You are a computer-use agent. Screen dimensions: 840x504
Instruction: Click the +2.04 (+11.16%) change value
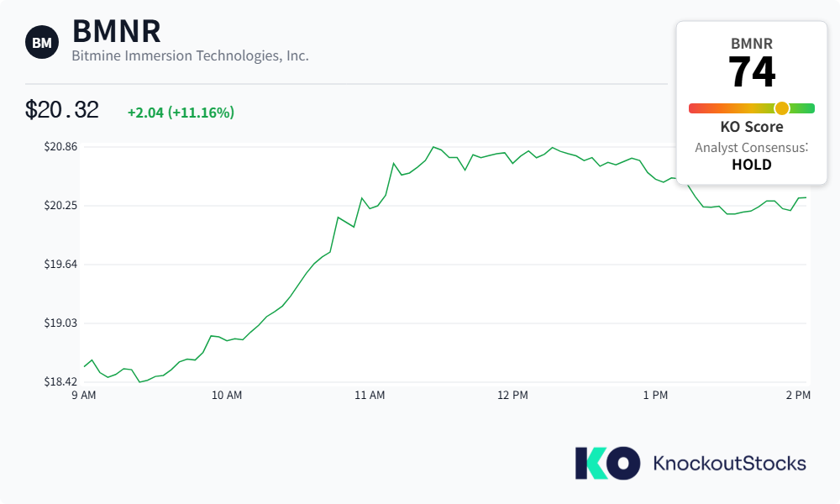pyautogui.click(x=181, y=113)
